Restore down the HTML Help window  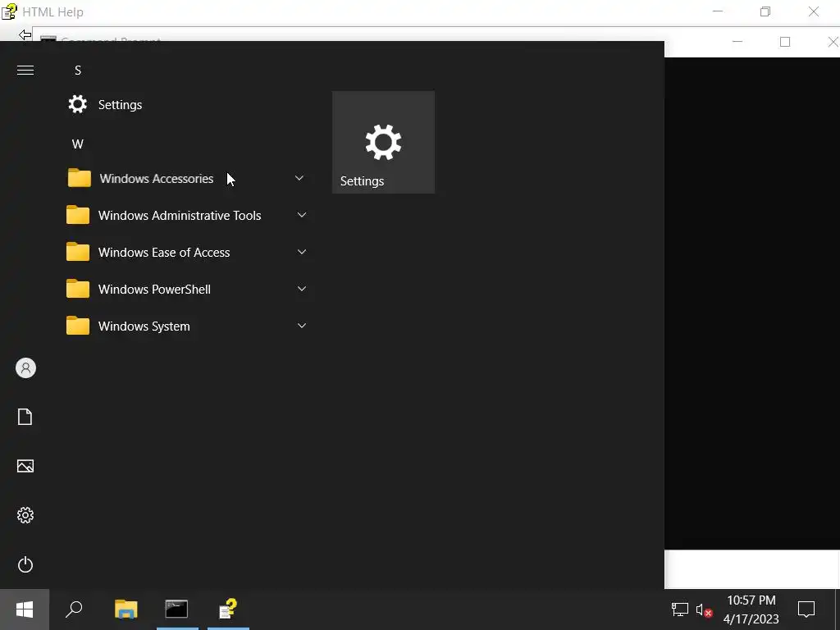pos(765,11)
